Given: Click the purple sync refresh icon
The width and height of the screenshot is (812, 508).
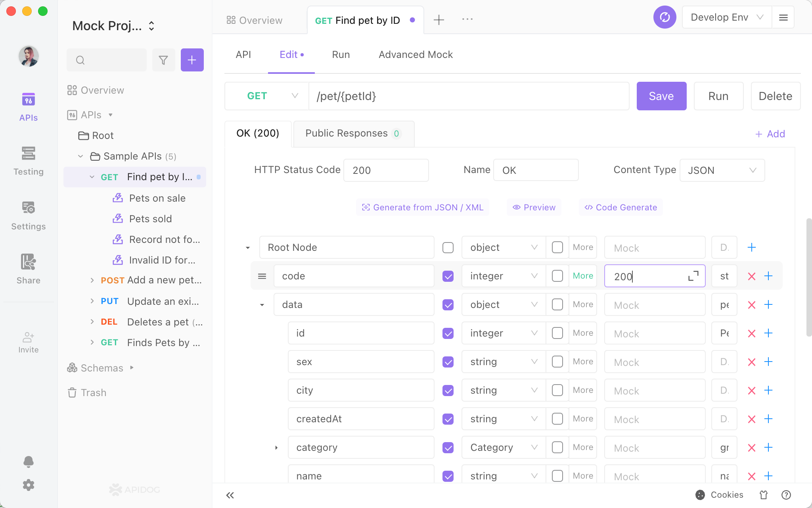Looking at the screenshot, I should (x=665, y=17).
